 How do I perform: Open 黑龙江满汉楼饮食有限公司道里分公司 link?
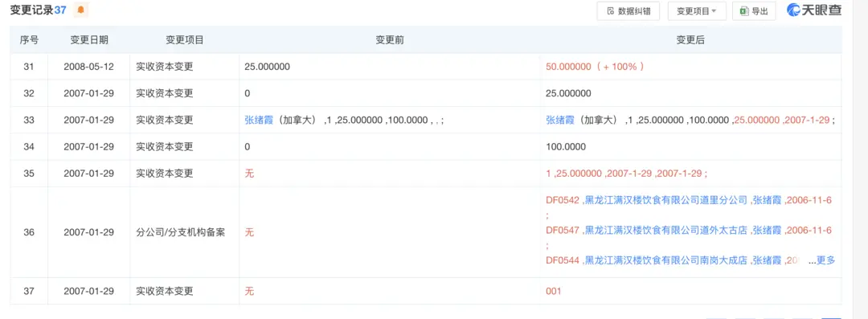tap(666, 201)
